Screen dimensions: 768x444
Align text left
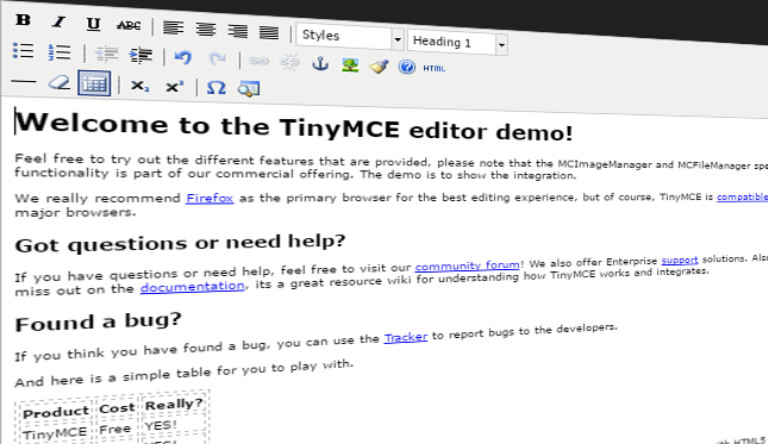[173, 27]
